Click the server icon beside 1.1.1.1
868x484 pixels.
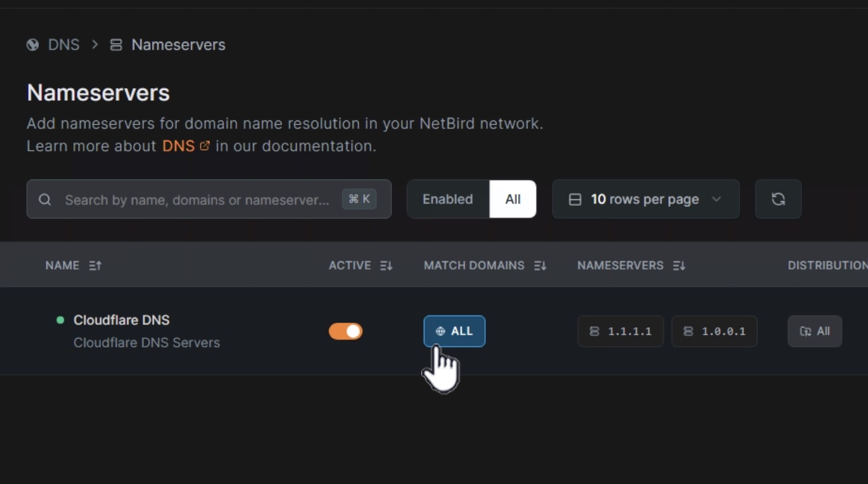594,331
